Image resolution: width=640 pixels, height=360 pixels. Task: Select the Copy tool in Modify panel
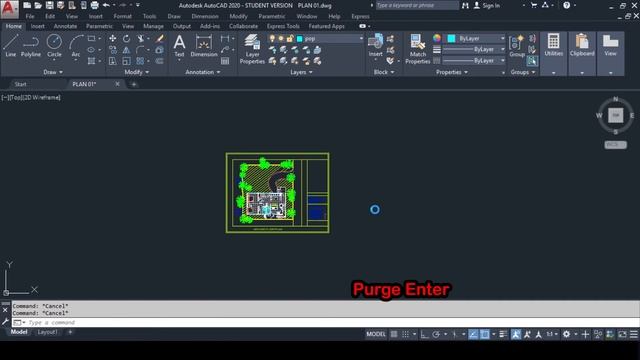(113, 50)
